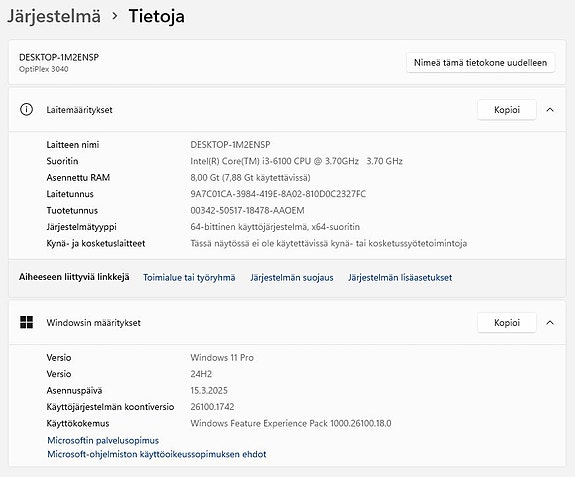The width and height of the screenshot is (575, 477).
Task: Click the DESKTOP-1M2ENSP name in top card
Action: [x=59, y=57]
